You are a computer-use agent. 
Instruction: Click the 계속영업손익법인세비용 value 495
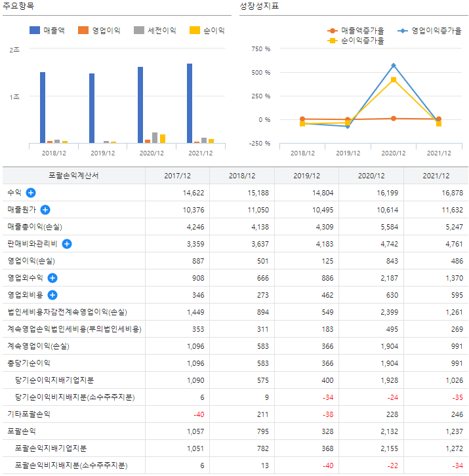point(392,329)
